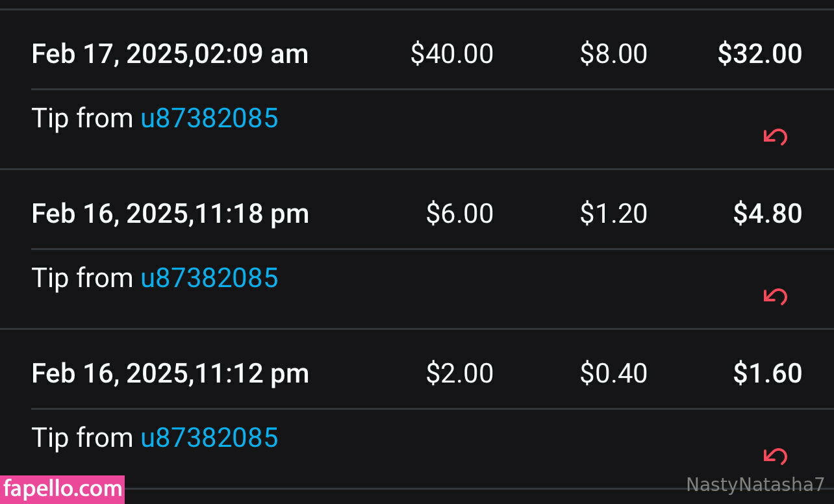Click the $32.00 net amount
834x504 pixels.
tap(759, 54)
